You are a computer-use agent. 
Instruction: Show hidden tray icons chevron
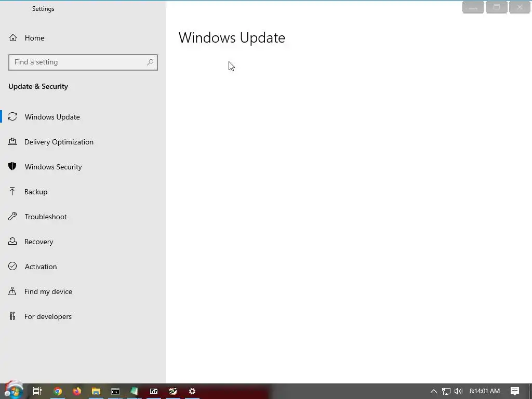coord(434,391)
